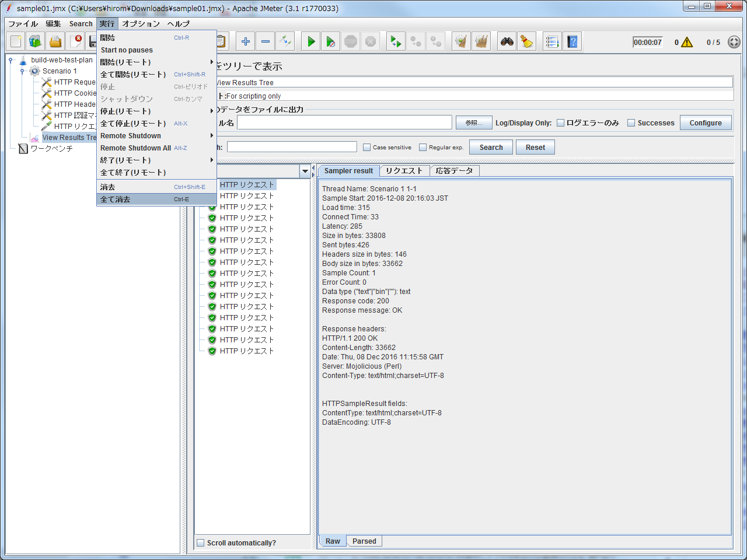Choose Remote Shutdown All menu entry
The height and width of the screenshot is (560, 747).
pyautogui.click(x=156, y=148)
